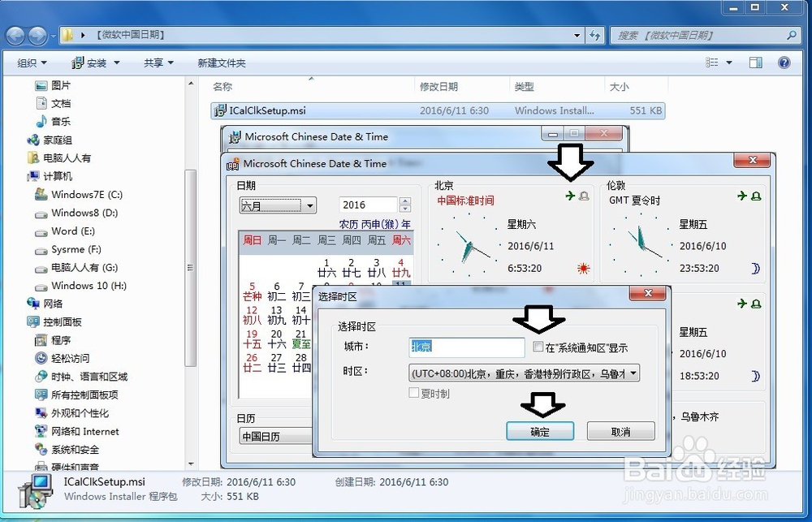
Task: Go back with the Explorer back arrow
Action: click(x=15, y=35)
